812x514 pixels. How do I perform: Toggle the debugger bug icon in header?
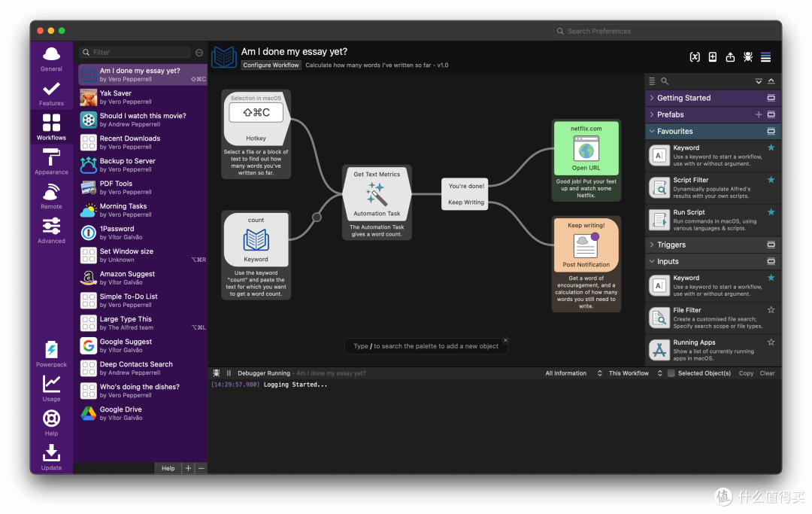pos(748,57)
